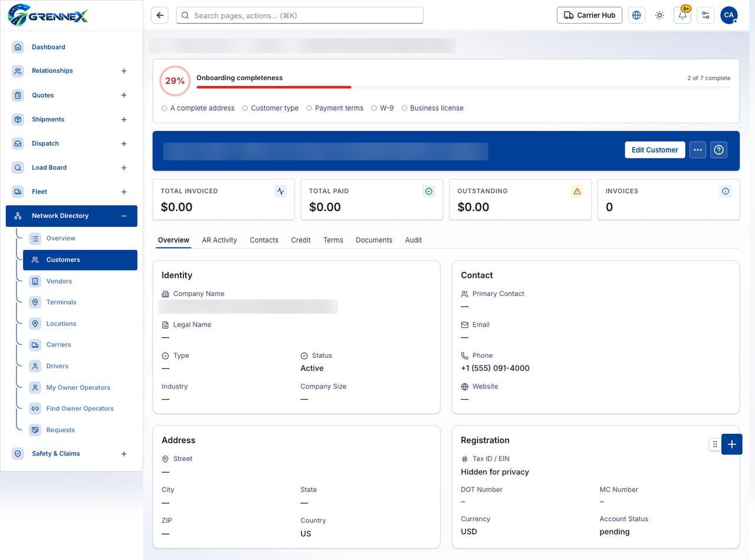Open Dashboard in the sidebar
Image resolution: width=755 pixels, height=560 pixels.
tap(71, 47)
